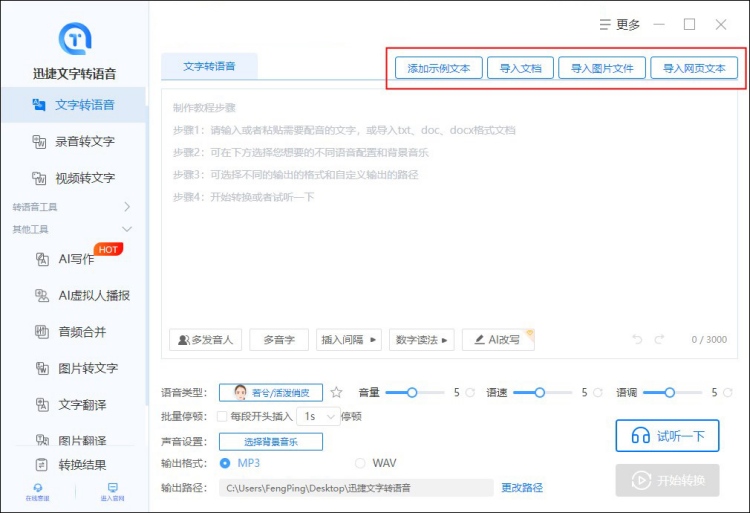Click the 开始转换 button

(x=667, y=480)
